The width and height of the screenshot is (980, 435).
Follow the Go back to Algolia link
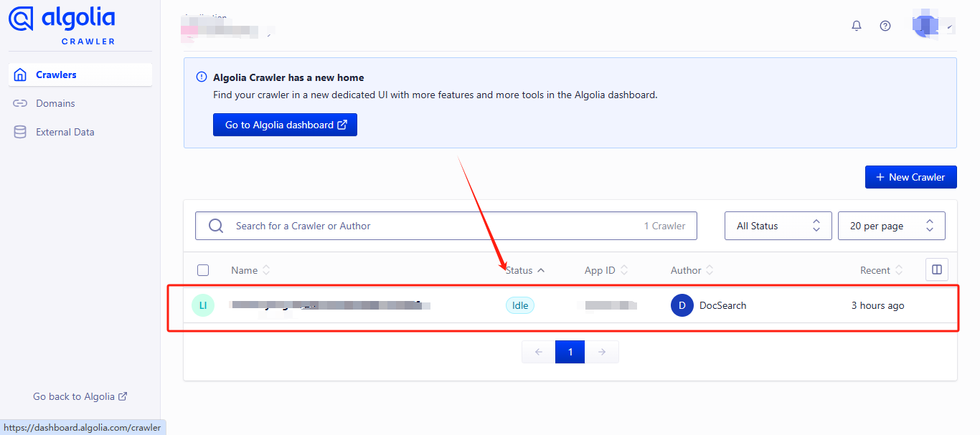tap(80, 396)
